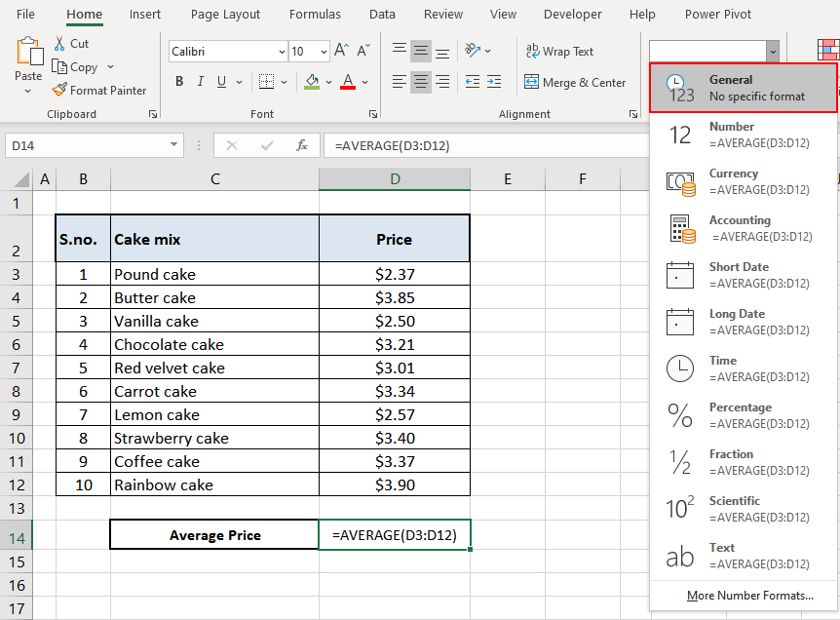Toggle bold formatting
The image size is (840, 620).
[x=178, y=81]
